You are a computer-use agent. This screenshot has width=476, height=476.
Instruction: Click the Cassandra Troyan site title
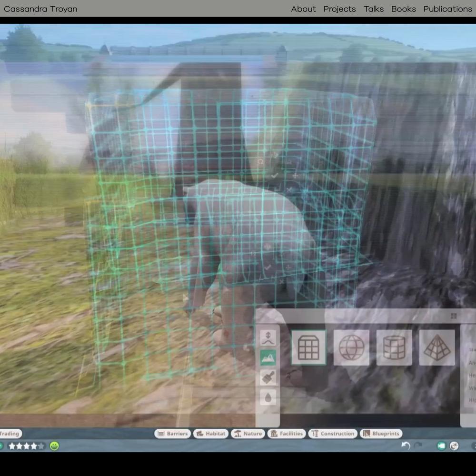point(40,9)
